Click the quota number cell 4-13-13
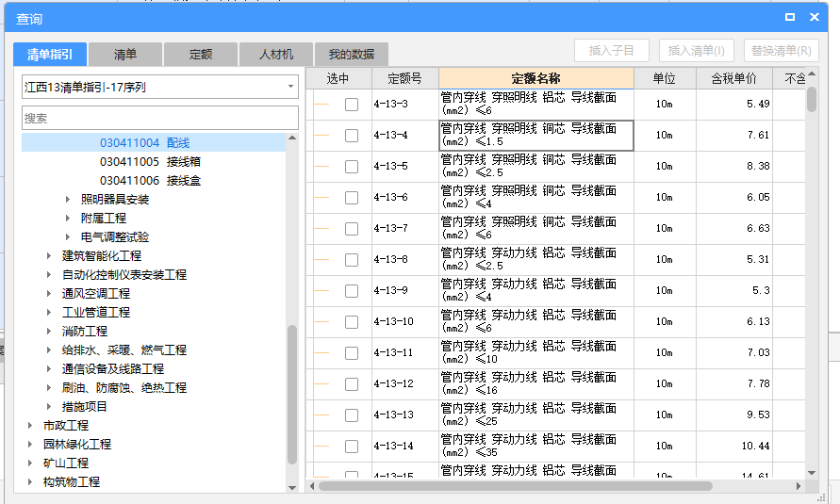 405,415
